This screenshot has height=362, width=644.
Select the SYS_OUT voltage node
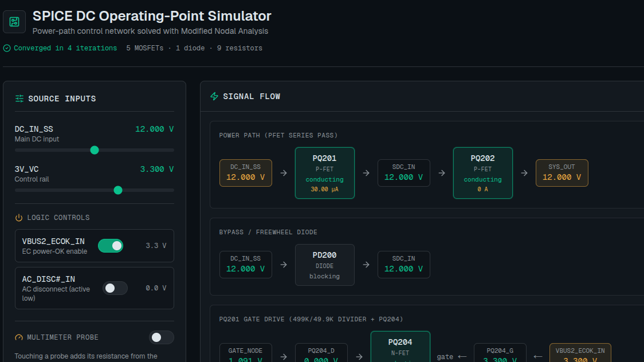(x=562, y=173)
